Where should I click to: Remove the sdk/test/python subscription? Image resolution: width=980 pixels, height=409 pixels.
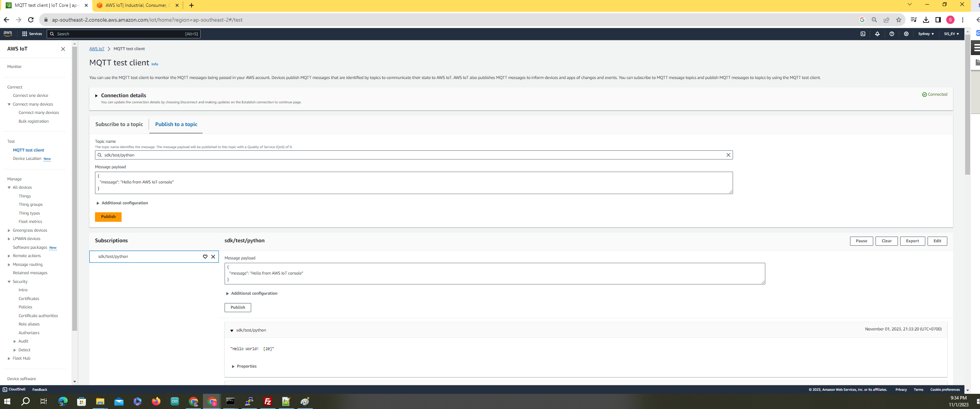[x=213, y=257]
